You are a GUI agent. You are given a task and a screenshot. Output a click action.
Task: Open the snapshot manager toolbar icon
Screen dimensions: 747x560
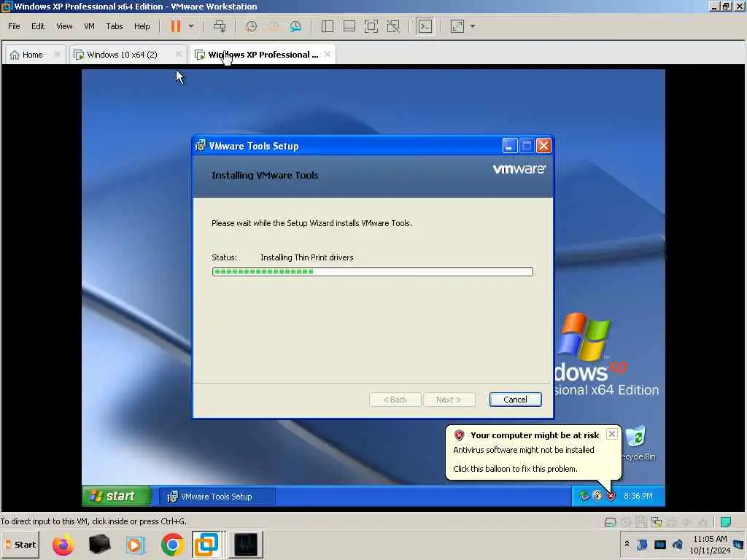tap(295, 26)
